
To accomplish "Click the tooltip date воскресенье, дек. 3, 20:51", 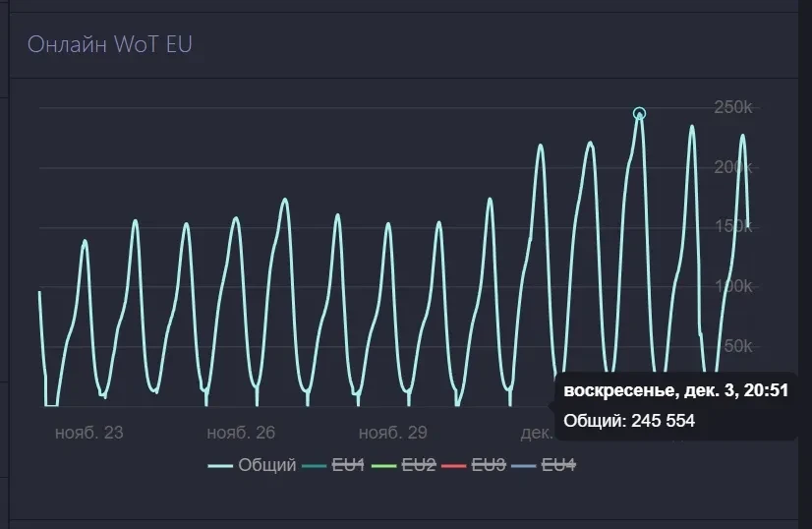I will [675, 390].
